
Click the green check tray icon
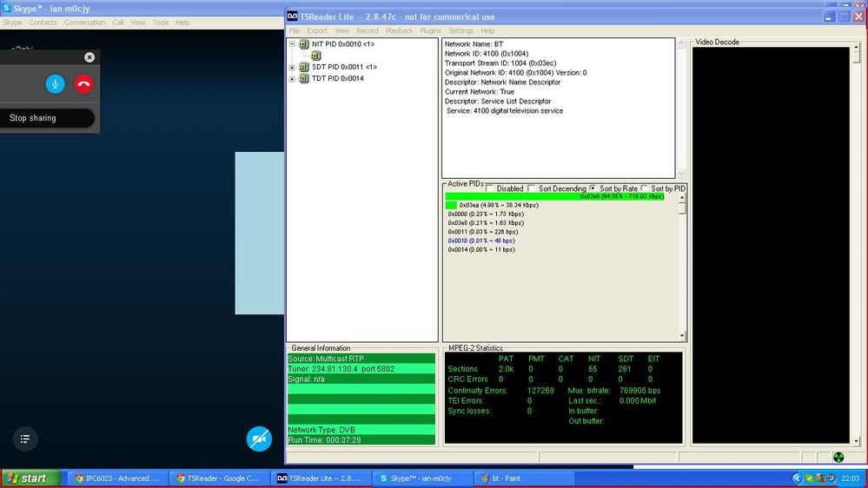click(809, 478)
